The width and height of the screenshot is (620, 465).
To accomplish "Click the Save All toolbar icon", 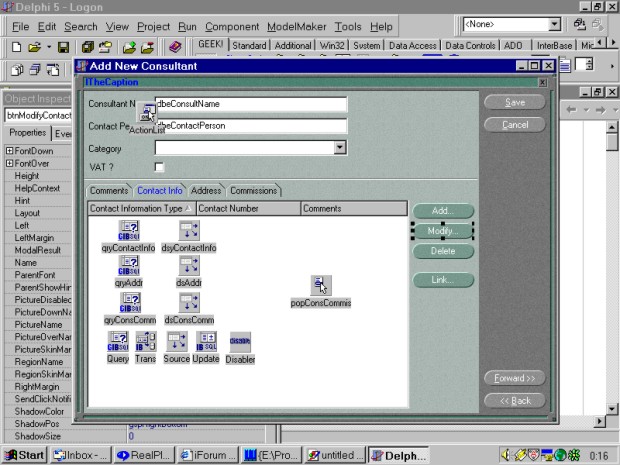I will (x=87, y=47).
